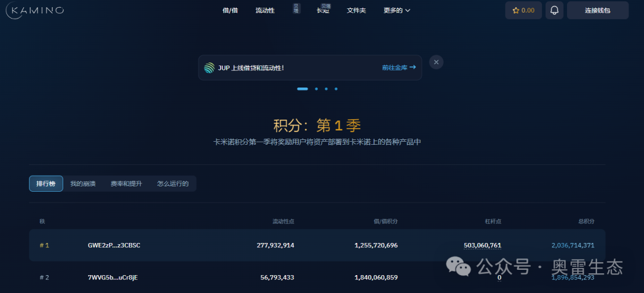Viewport: 644px width, 293px height.
Task: Select the fourth banner carousel dot
Action: pyautogui.click(x=336, y=89)
